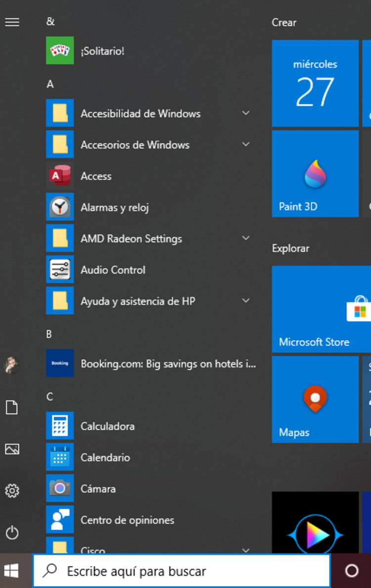371x588 pixels.
Task: Click the Escribe aquí para buscar box
Action: (x=182, y=571)
